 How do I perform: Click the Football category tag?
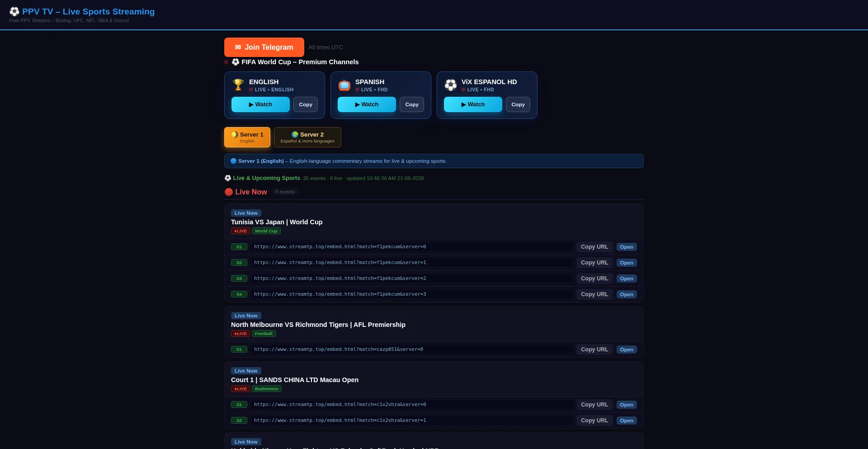[264, 334]
